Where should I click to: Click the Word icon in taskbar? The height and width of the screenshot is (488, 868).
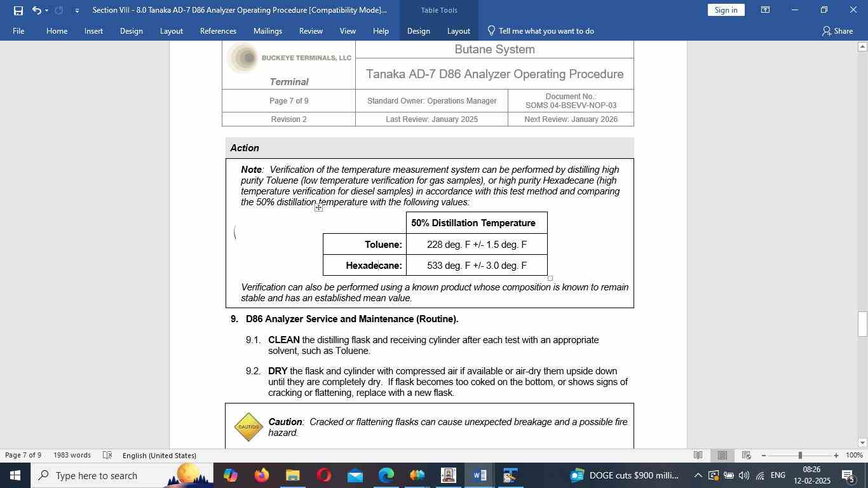coord(480,475)
